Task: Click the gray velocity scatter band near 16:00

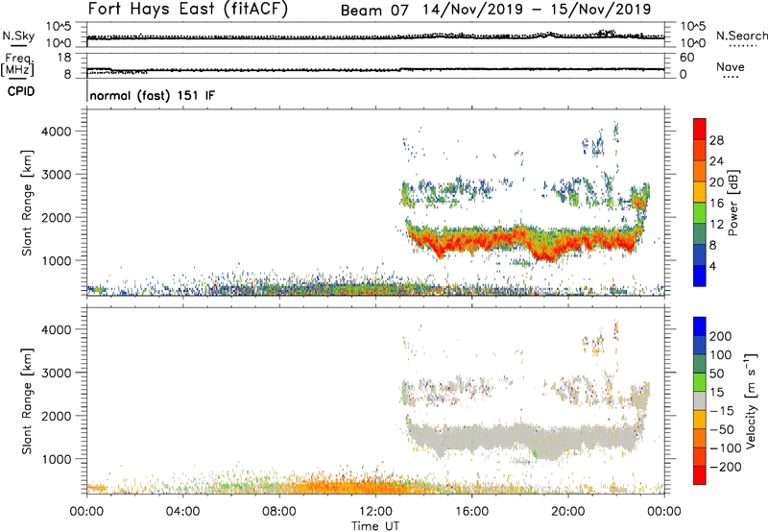Action: click(x=472, y=438)
